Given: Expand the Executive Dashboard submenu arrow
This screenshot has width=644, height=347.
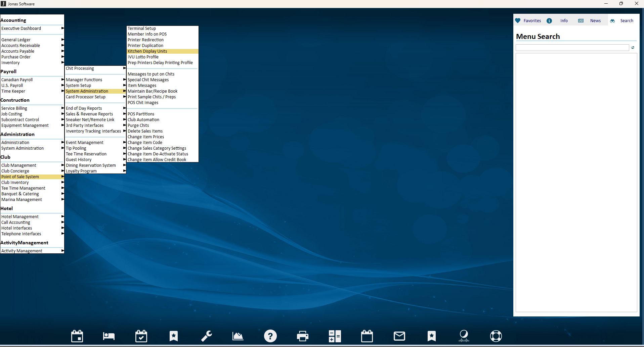Looking at the screenshot, I should [62, 28].
